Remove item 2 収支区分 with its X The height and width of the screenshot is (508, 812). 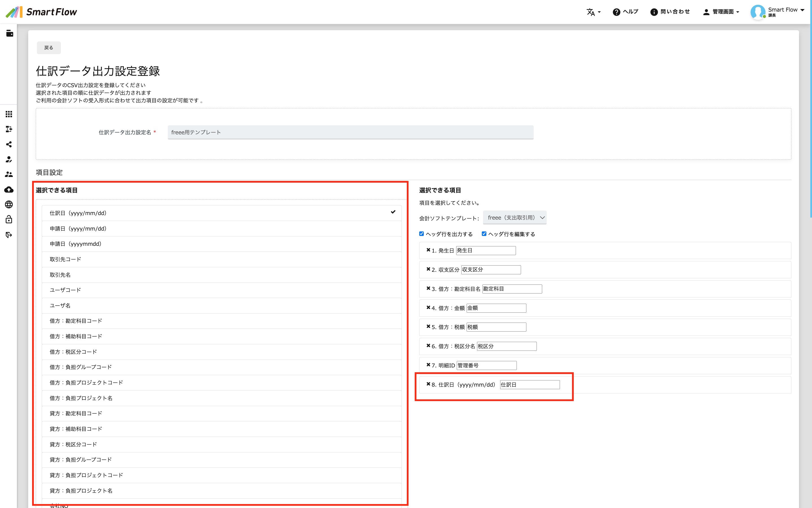[428, 269]
